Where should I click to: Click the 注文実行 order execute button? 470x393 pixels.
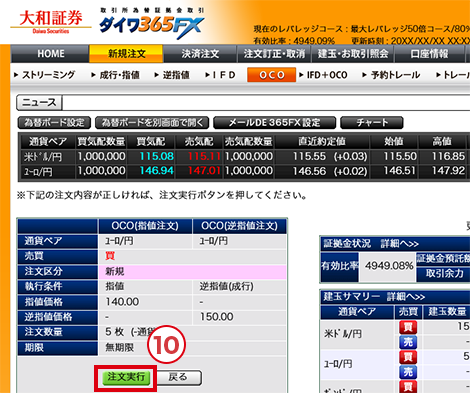point(126,377)
